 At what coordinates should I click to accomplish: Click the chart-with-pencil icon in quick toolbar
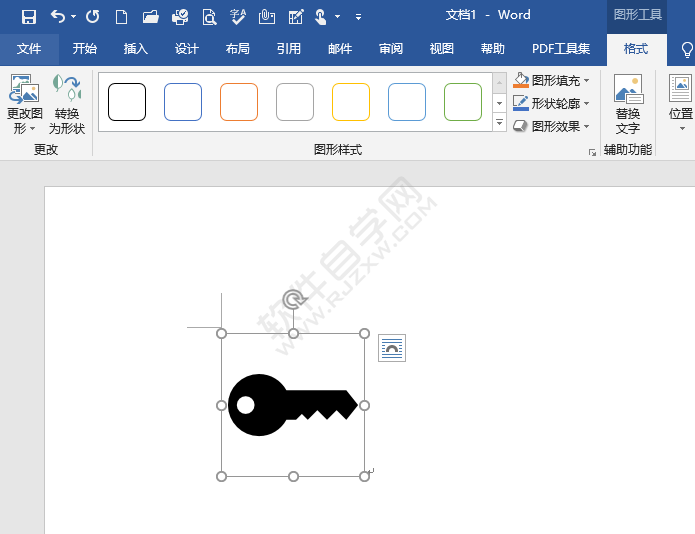point(296,17)
